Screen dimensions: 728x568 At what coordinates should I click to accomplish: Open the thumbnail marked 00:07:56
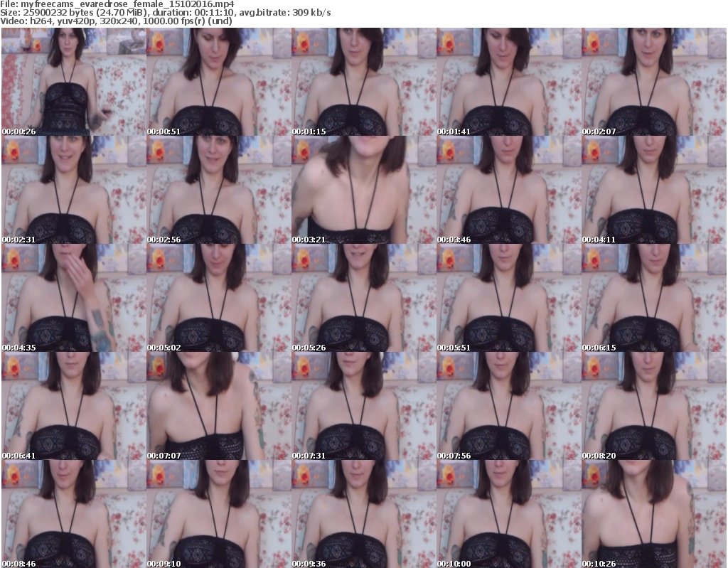508,406
